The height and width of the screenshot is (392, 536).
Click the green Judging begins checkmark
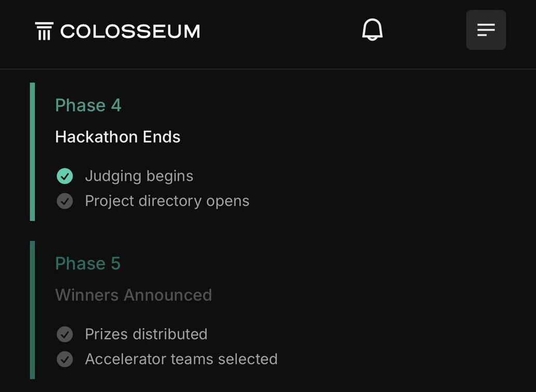pos(65,176)
